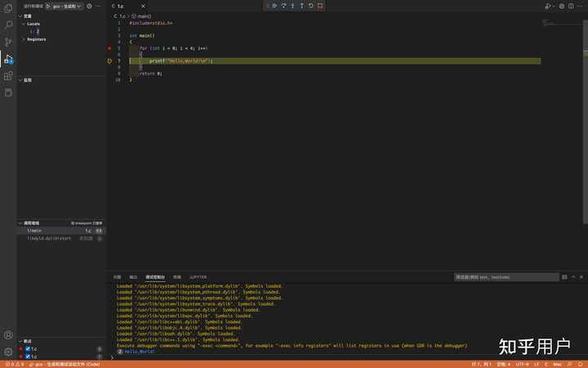Open the gcc debug configuration dropdown

point(65,6)
